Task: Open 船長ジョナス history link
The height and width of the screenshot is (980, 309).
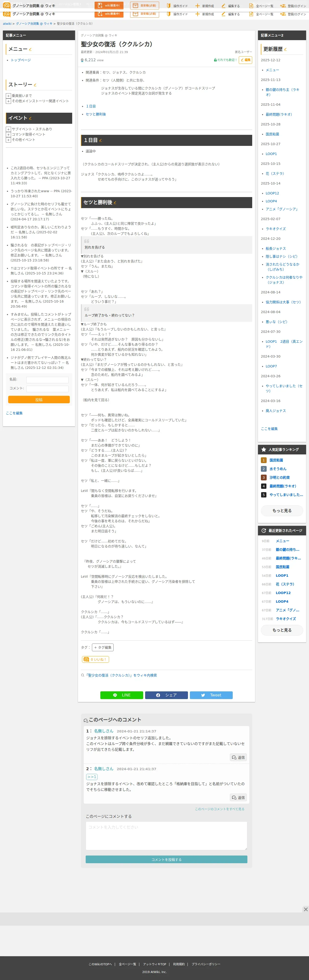Action: 276,249
